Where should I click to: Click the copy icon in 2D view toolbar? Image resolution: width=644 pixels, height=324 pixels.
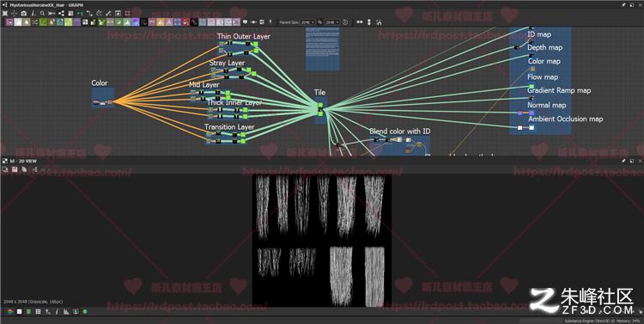click(24, 169)
